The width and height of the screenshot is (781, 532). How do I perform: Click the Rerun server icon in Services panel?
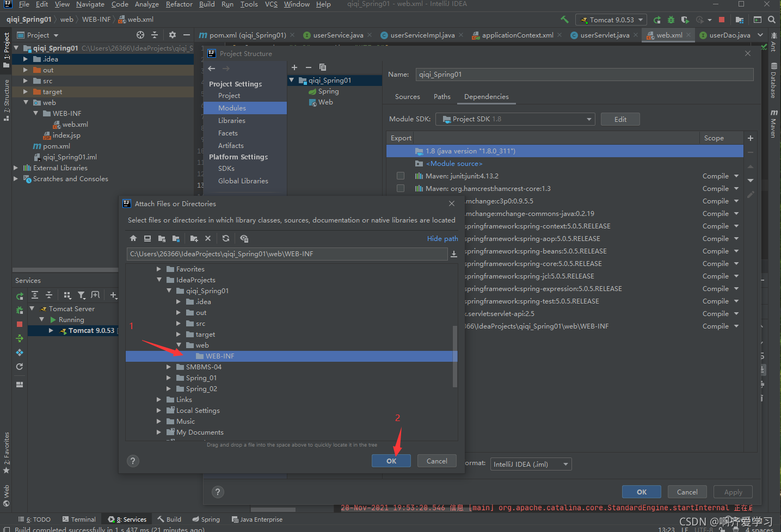20,295
